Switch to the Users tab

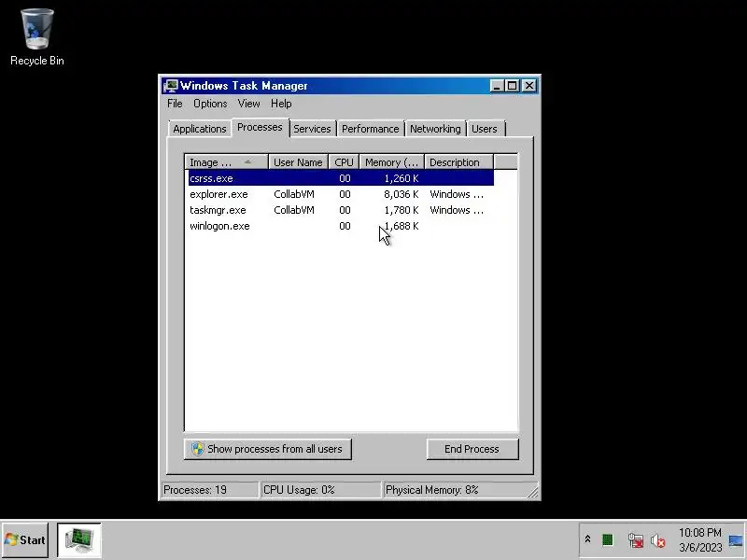(485, 129)
